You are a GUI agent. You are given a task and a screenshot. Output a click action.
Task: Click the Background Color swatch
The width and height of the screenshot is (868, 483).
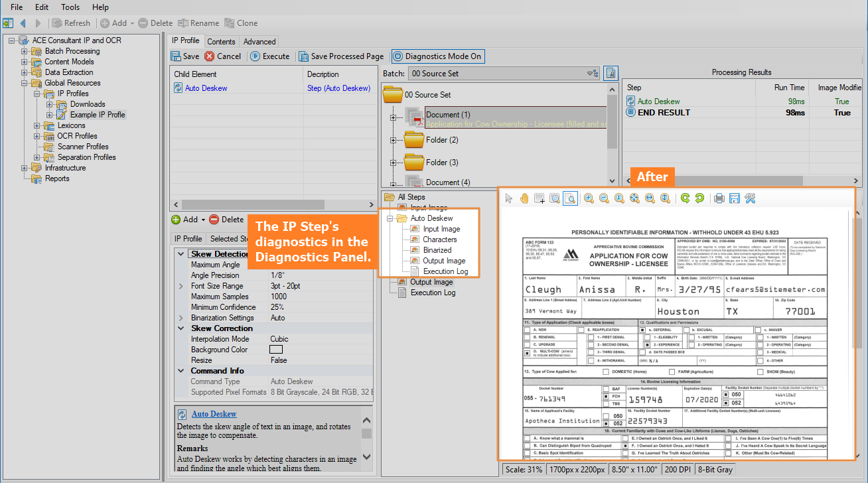[276, 350]
